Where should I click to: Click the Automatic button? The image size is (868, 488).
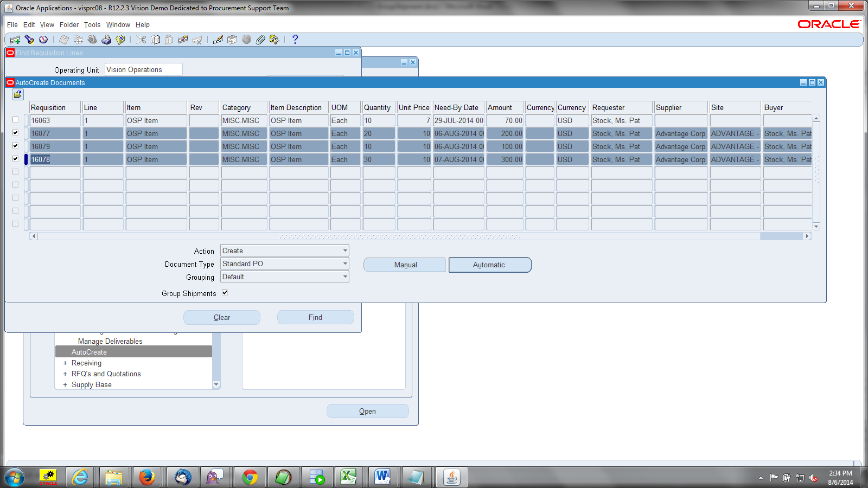pyautogui.click(x=490, y=265)
